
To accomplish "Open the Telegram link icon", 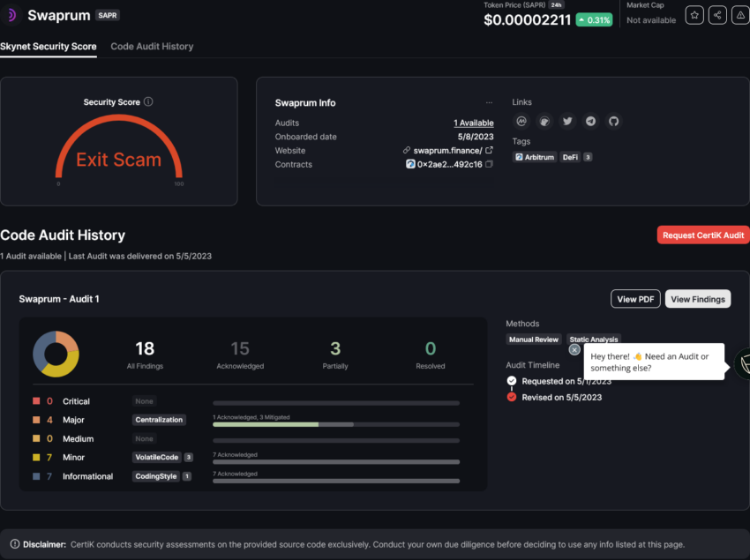I will point(590,122).
